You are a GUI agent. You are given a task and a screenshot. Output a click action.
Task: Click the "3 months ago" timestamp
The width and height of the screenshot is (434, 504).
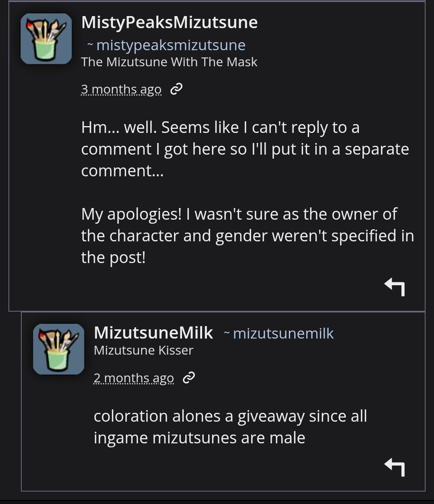(121, 89)
